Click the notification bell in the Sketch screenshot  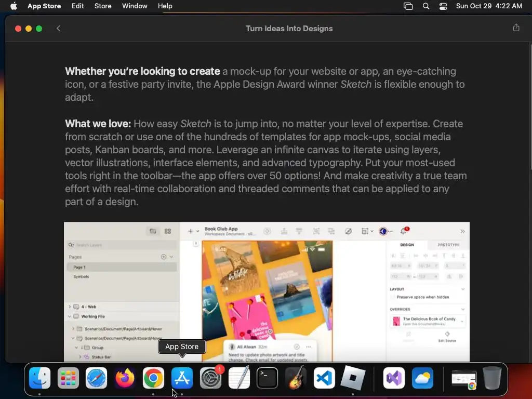(403, 231)
